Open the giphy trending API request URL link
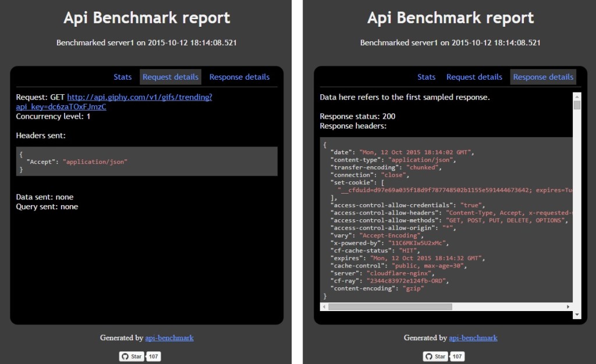Screen dimensions: 596x364 click(x=140, y=97)
